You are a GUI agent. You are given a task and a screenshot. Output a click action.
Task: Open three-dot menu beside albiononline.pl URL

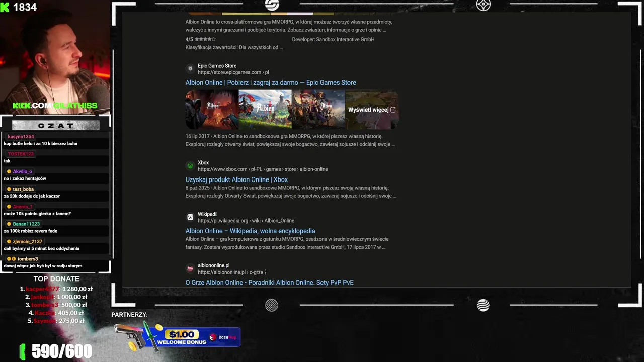point(265,272)
